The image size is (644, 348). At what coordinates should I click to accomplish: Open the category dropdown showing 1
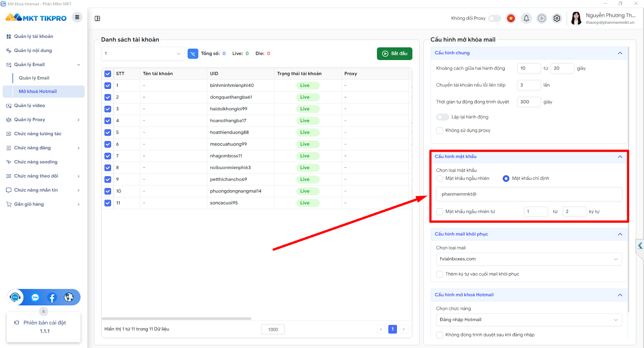click(143, 54)
